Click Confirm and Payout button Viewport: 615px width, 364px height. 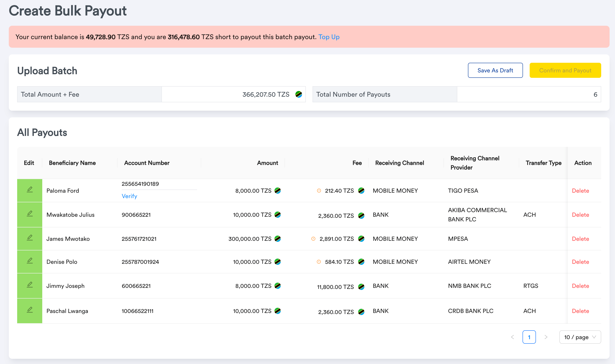[565, 70]
